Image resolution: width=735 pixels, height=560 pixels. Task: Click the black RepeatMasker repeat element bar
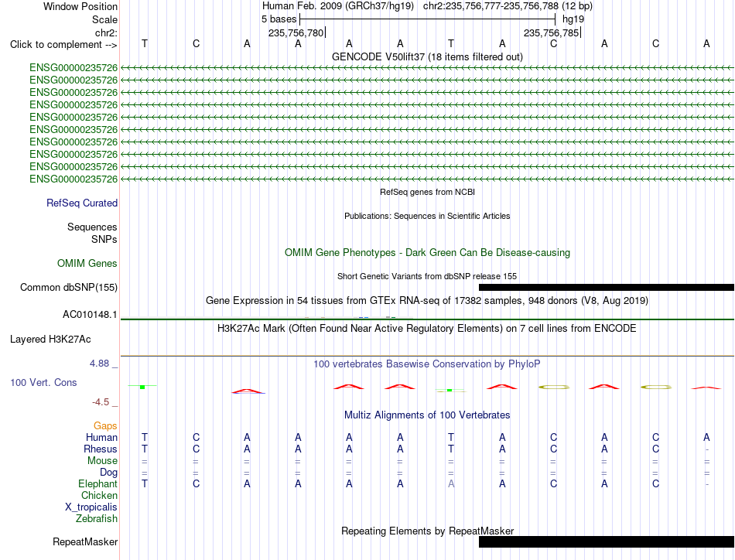(x=607, y=541)
